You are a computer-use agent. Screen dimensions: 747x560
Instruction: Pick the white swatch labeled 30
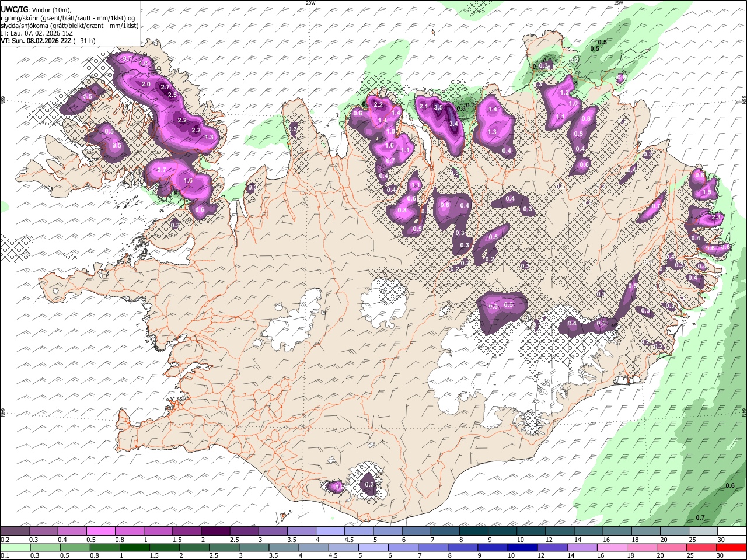coord(731,531)
